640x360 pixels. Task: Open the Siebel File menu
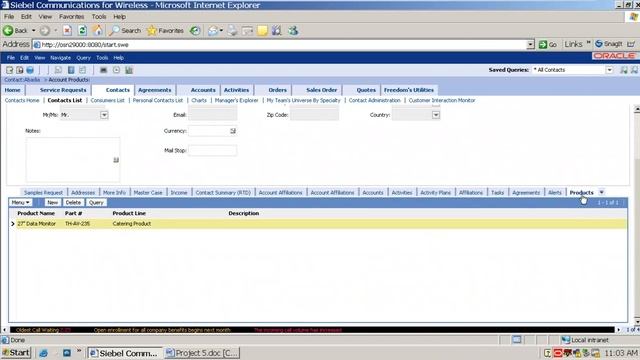coord(11,58)
